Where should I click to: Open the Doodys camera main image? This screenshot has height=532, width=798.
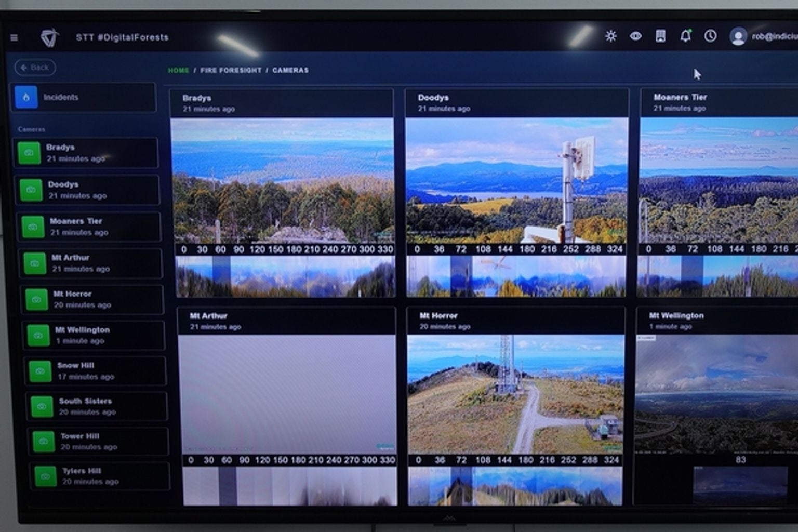click(516, 180)
